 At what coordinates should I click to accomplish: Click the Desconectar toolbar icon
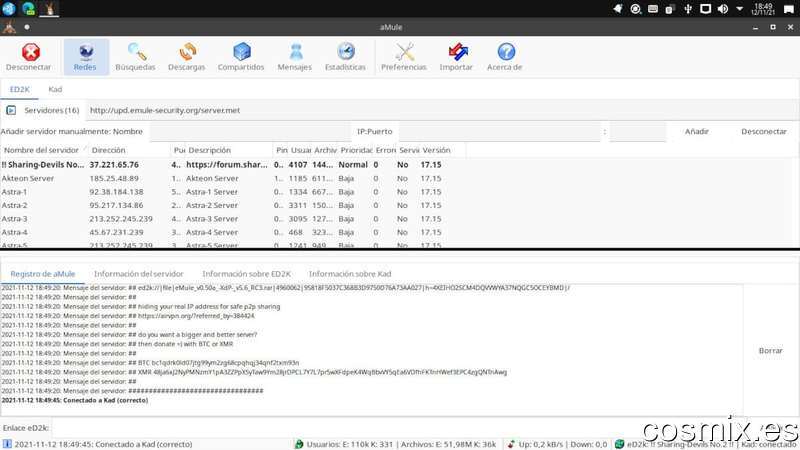(29, 57)
